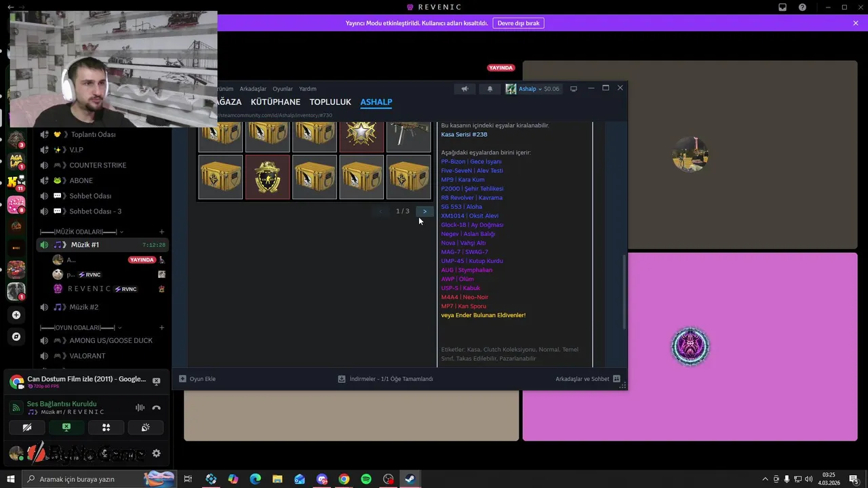Click M4A4 | Neo-Noir entry
The height and width of the screenshot is (488, 868).
point(465,297)
